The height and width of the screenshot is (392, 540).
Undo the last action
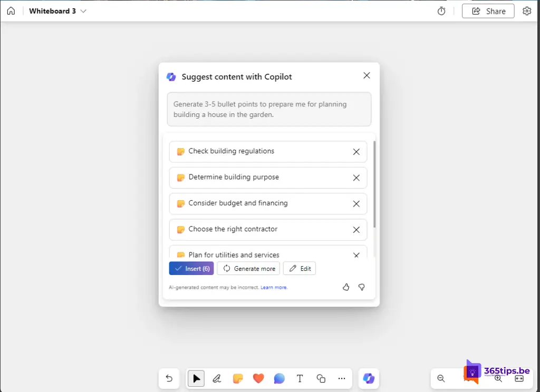pos(169,378)
